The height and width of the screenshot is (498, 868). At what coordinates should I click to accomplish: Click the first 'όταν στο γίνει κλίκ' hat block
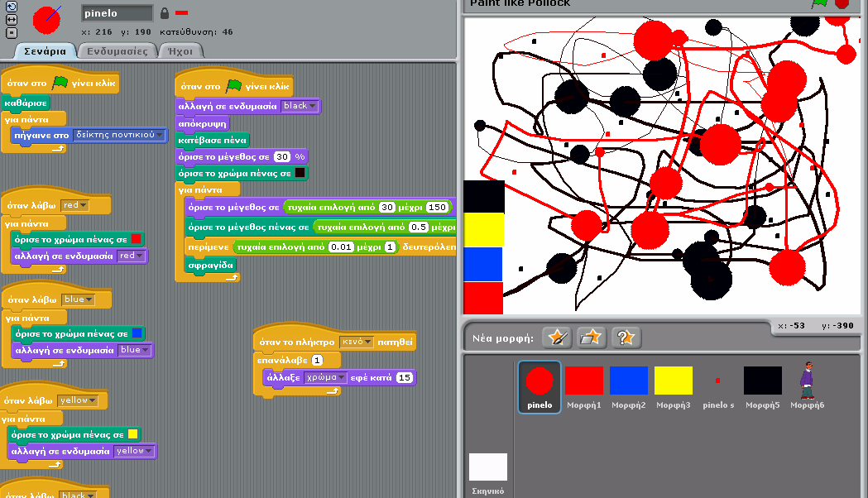coord(60,82)
